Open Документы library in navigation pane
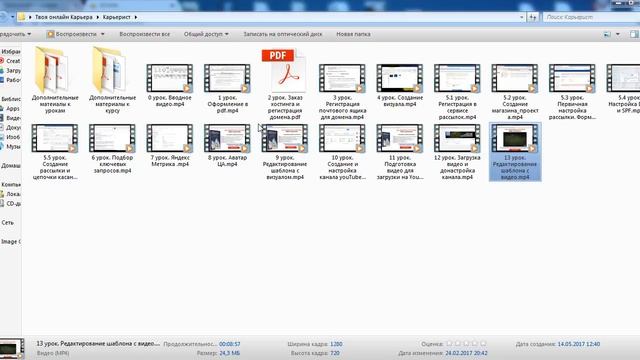The height and width of the screenshot is (360, 640). [10, 127]
